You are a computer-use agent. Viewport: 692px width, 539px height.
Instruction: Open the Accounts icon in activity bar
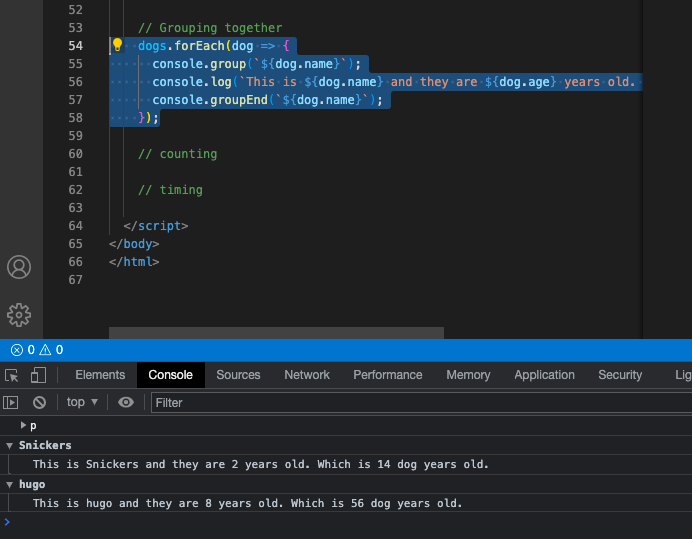[x=19, y=267]
